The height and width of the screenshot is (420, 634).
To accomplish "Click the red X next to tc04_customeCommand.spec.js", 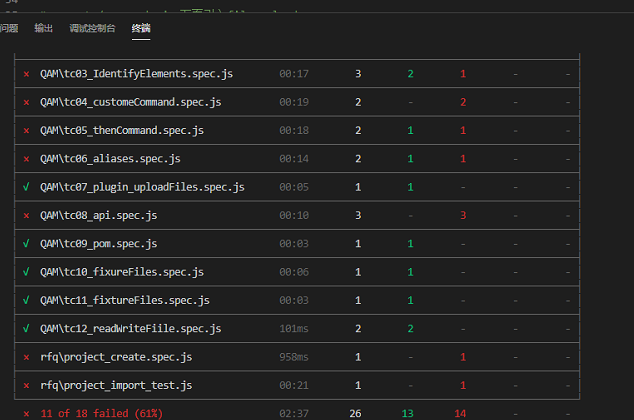I will pos(26,102).
